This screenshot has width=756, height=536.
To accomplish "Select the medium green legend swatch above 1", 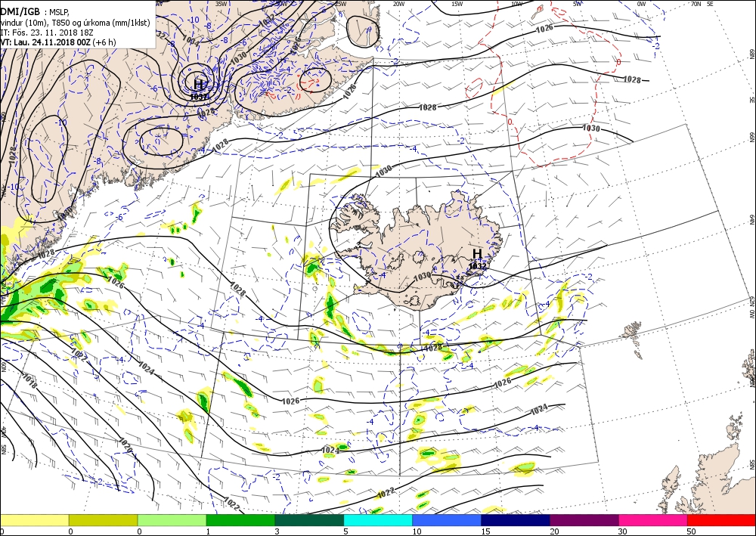I will coord(240,520).
